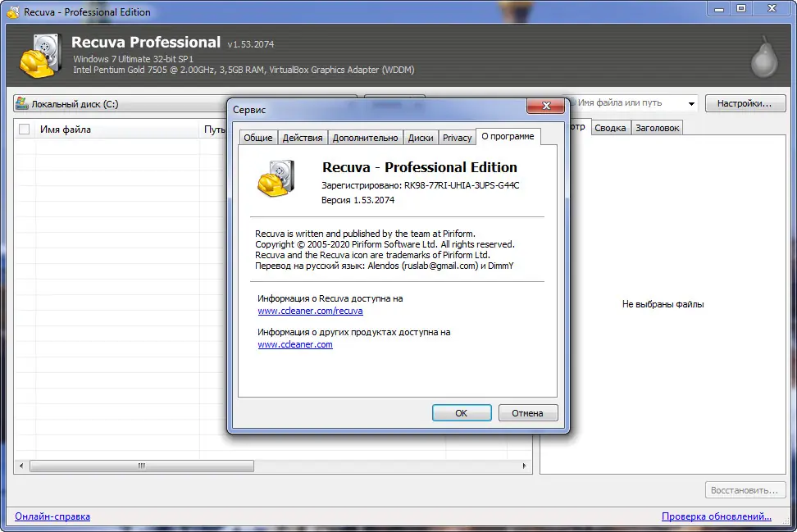The width and height of the screenshot is (797, 532).
Task: Select the Privacy tab
Action: point(457,138)
